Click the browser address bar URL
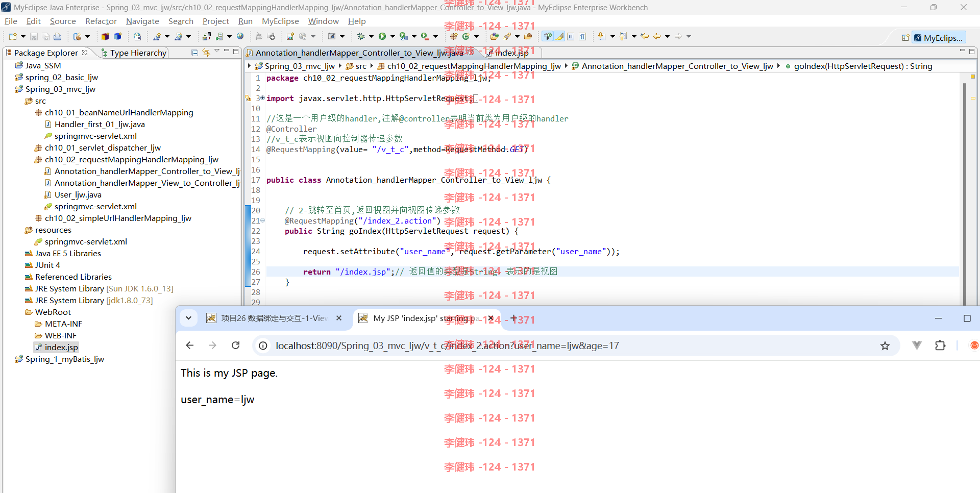This screenshot has height=493, width=980. click(x=447, y=346)
